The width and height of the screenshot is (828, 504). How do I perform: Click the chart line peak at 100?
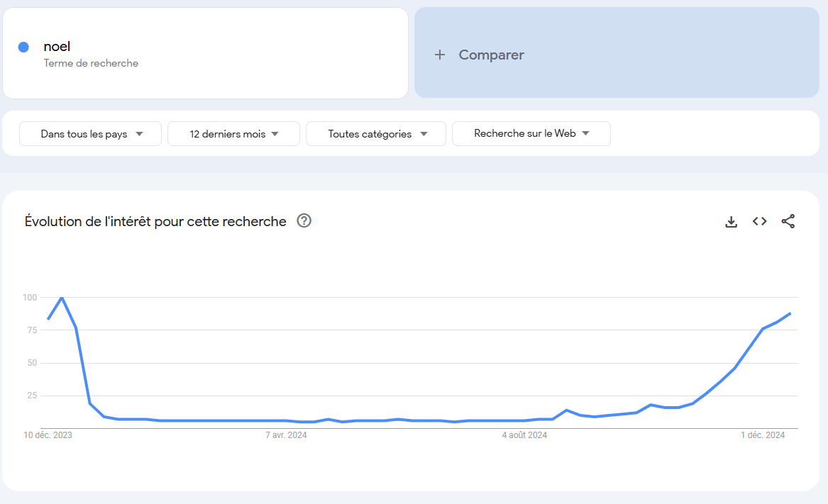[62, 298]
